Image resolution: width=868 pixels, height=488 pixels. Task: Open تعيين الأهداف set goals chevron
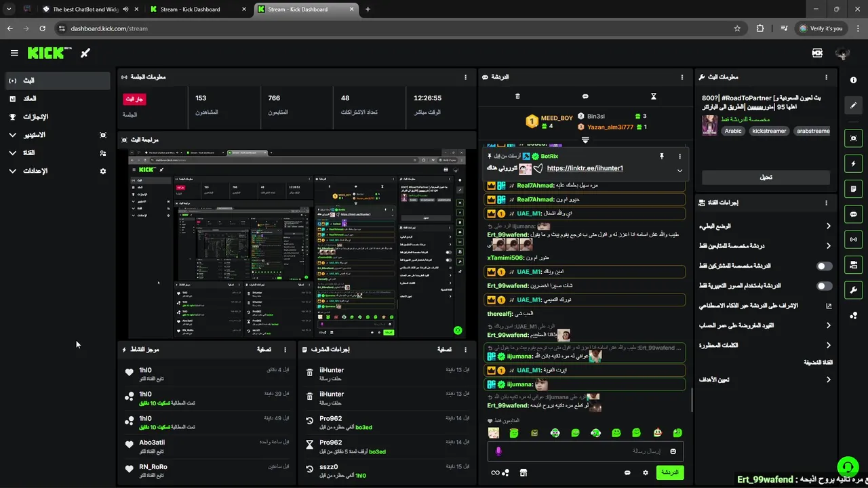point(828,380)
